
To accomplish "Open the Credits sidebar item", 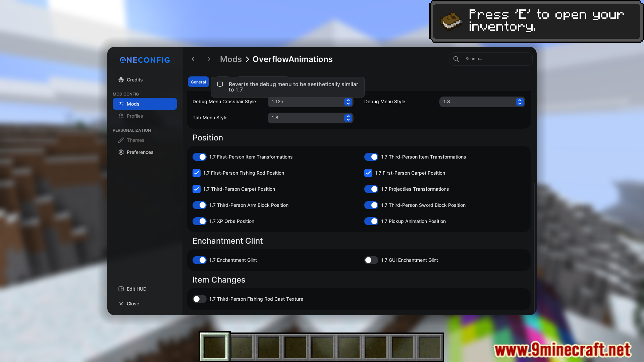I will (145, 80).
